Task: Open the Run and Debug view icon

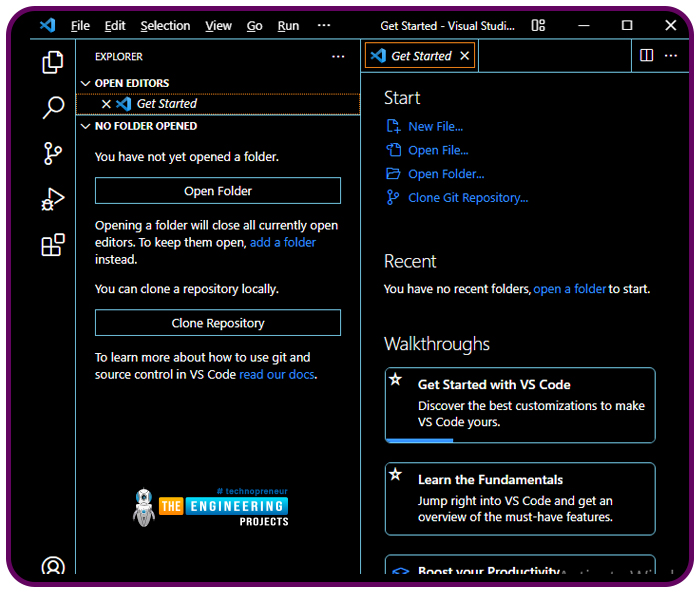Action: [x=53, y=199]
